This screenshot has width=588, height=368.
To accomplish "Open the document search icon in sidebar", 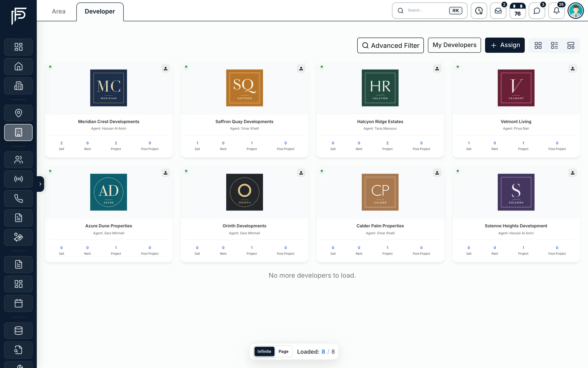I will 18,350.
